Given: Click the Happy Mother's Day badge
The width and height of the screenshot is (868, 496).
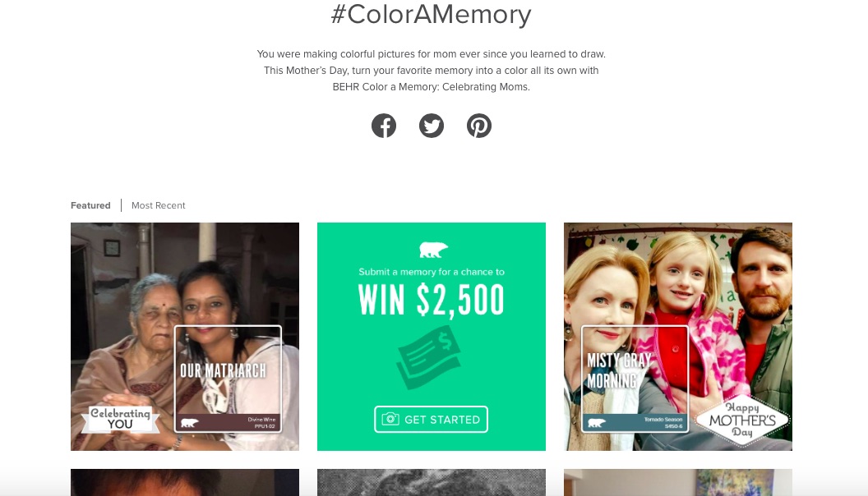Looking at the screenshot, I should click(741, 420).
